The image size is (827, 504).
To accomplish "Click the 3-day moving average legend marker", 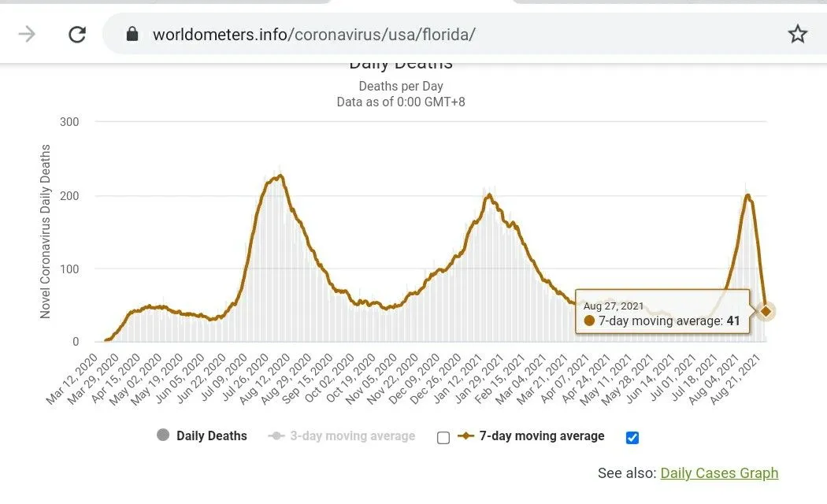I will (276, 435).
